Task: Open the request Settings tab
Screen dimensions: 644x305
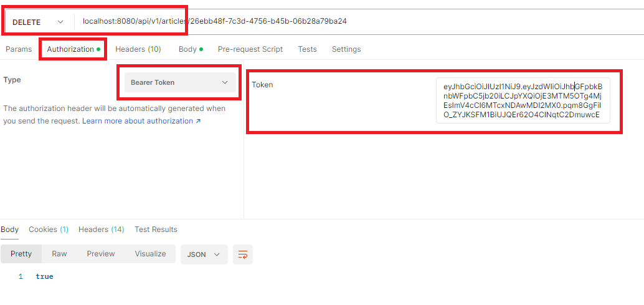Action: 346,49
